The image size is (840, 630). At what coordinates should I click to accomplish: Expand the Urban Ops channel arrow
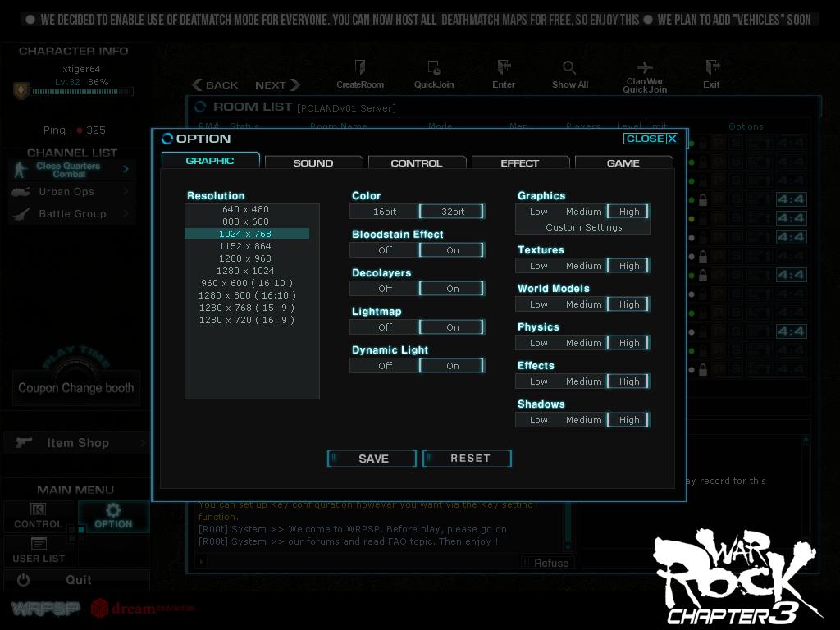pyautogui.click(x=126, y=191)
